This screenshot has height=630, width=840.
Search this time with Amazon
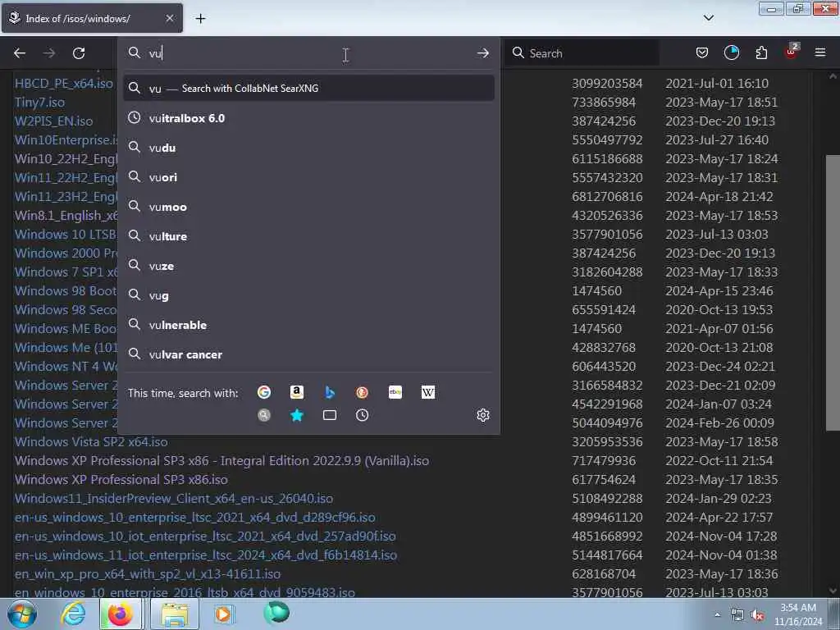tap(296, 392)
